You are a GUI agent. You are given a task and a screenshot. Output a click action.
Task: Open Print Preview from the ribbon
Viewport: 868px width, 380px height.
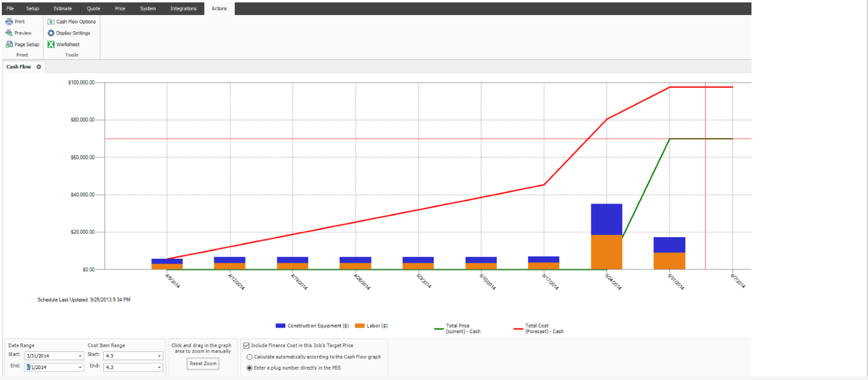(x=9, y=33)
